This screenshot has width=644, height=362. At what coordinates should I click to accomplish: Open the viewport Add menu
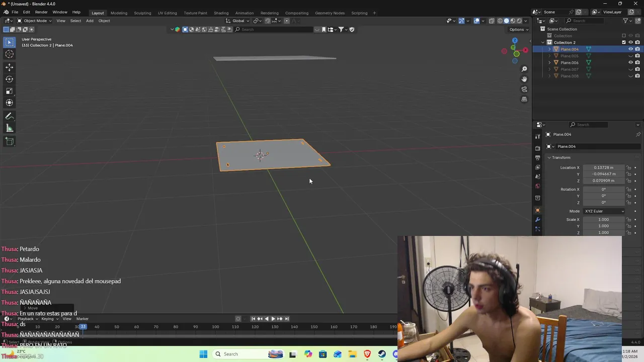(x=90, y=21)
